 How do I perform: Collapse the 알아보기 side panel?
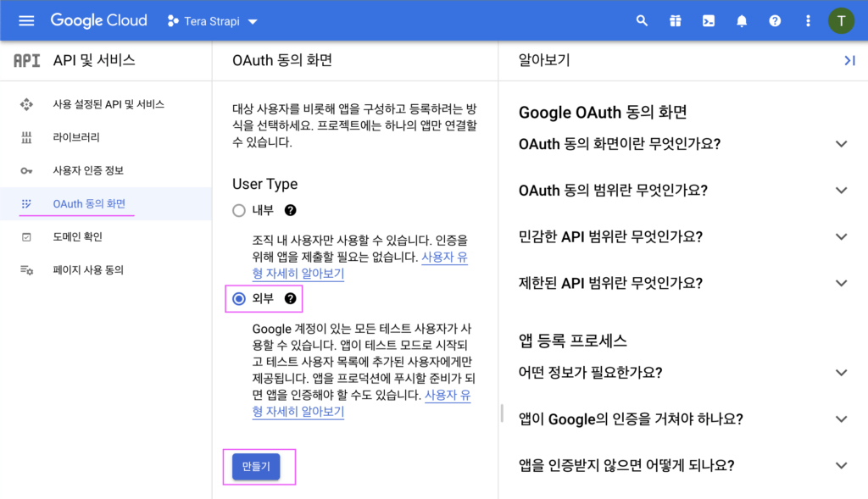point(849,60)
